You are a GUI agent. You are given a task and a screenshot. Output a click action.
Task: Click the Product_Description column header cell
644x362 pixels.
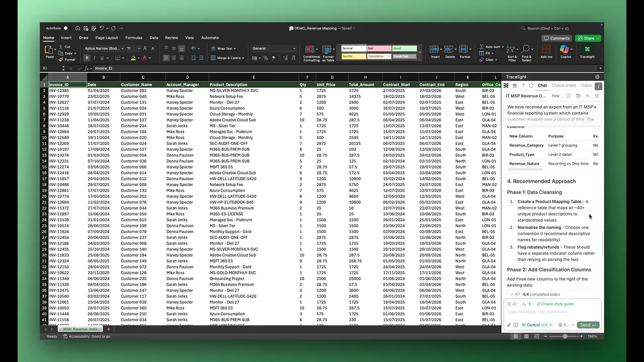254,84
